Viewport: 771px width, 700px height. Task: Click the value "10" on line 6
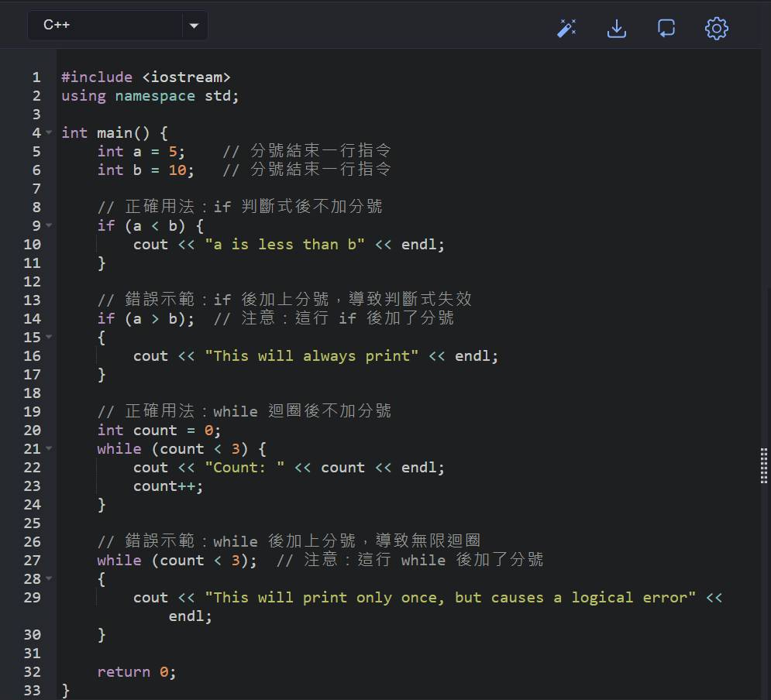[177, 170]
